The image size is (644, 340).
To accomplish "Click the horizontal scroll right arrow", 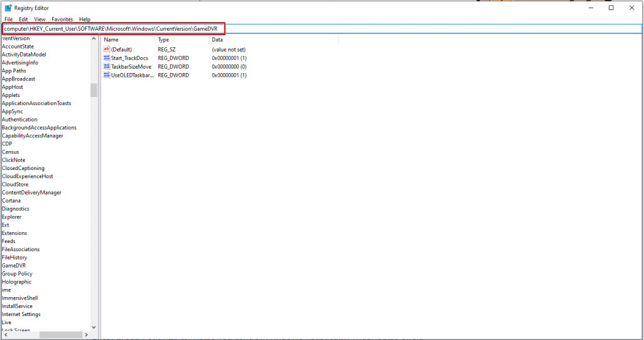I will pyautogui.click(x=86, y=335).
